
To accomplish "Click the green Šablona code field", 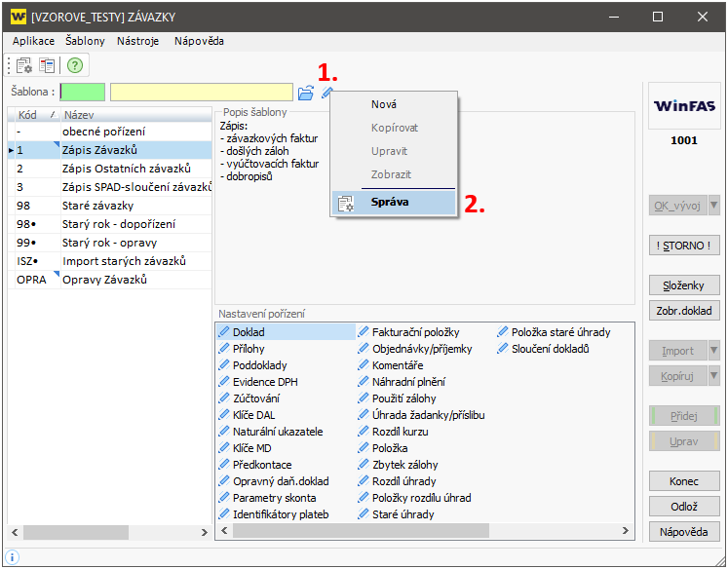I will (83, 92).
